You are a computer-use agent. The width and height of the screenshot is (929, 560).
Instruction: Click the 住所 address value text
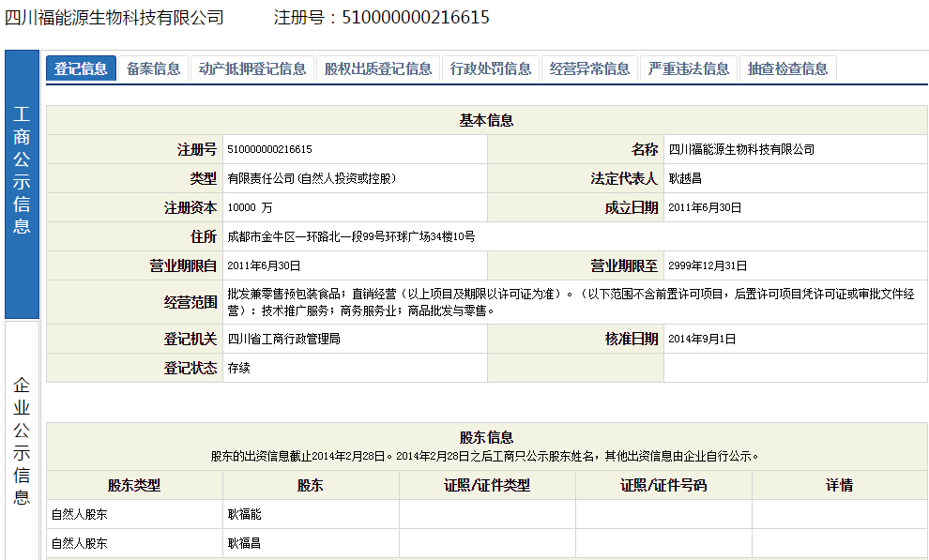coord(350,236)
